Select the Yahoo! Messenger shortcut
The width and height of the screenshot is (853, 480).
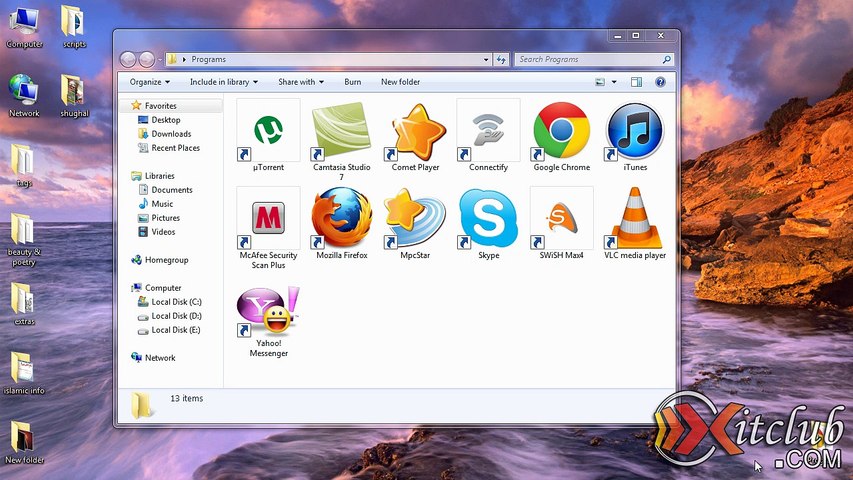268,321
